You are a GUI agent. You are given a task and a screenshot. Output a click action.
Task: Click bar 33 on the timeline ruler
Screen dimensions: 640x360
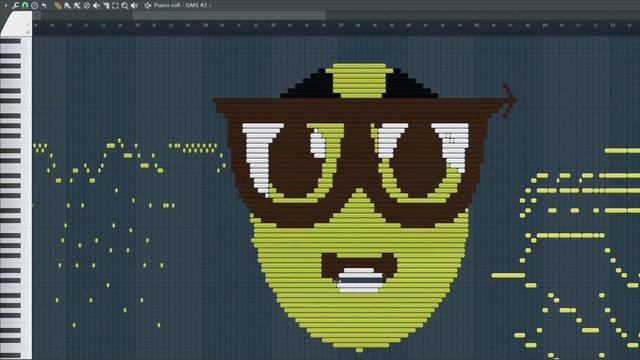(273, 25)
